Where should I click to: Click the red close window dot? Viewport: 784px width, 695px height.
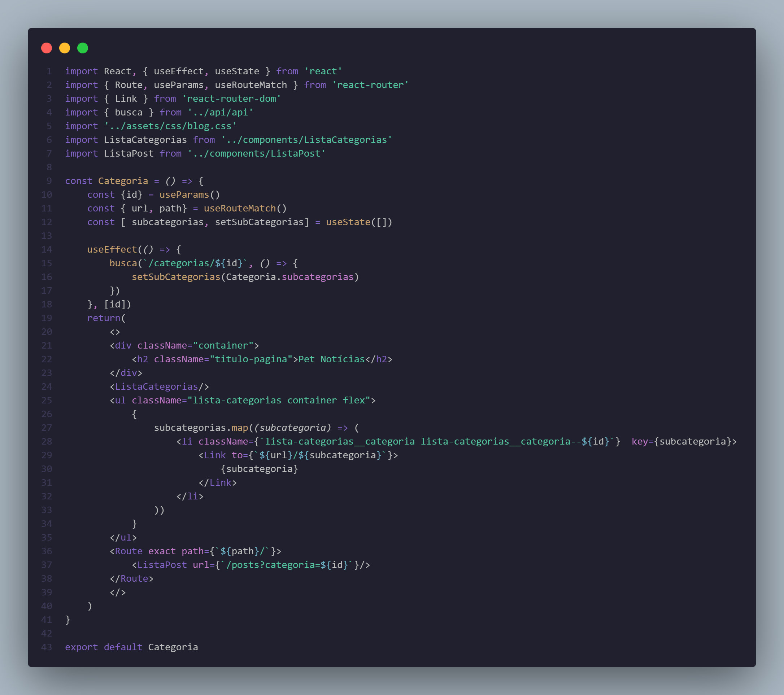[x=47, y=48]
